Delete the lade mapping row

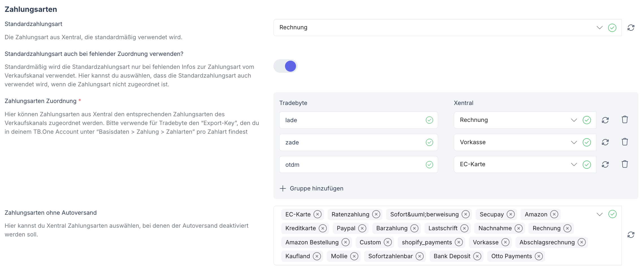[x=625, y=120]
